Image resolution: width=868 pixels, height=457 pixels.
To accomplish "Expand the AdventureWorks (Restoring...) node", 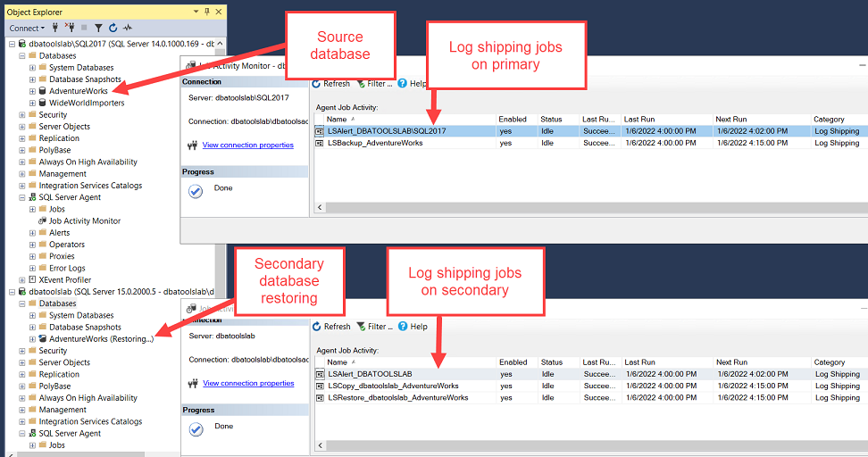I will pyautogui.click(x=32, y=339).
